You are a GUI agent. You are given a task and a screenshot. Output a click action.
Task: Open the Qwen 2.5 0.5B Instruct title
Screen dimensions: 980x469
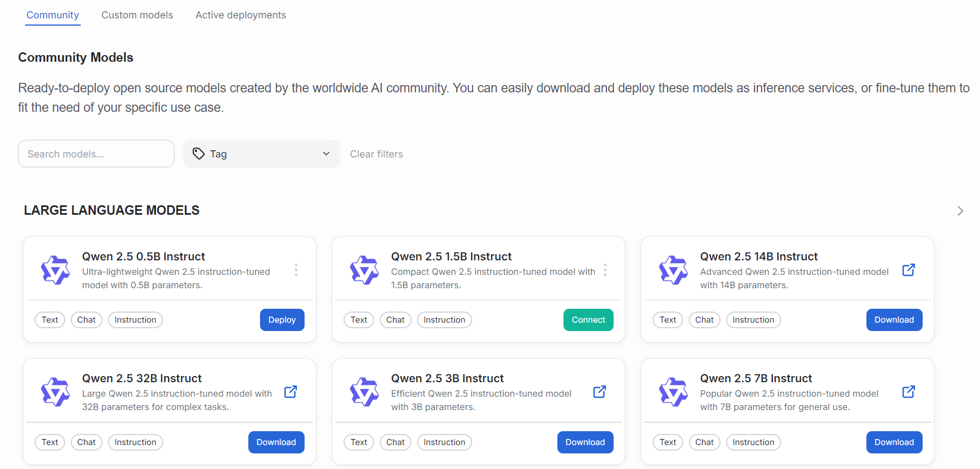(144, 256)
